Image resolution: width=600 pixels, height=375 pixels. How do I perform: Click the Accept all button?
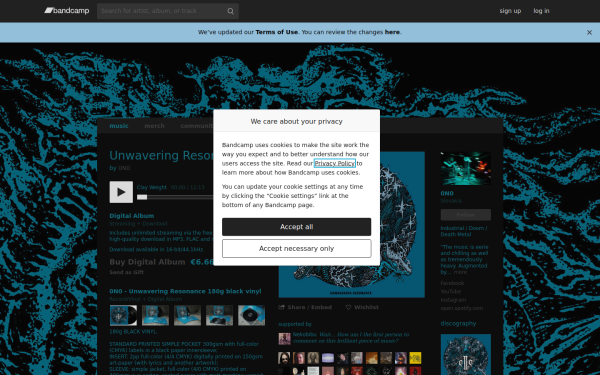point(297,227)
